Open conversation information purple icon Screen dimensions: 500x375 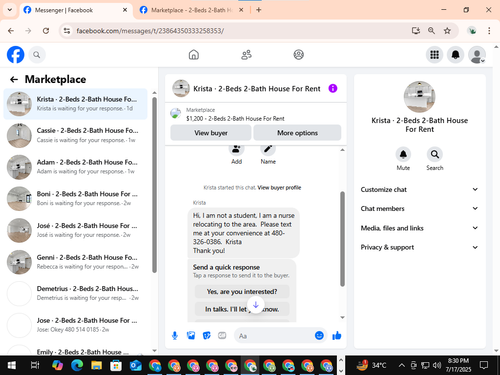pos(333,88)
